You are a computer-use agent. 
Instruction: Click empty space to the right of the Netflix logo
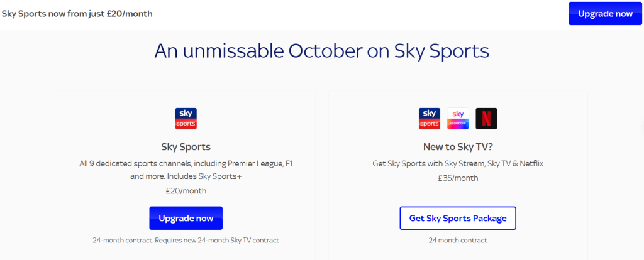pos(541,119)
